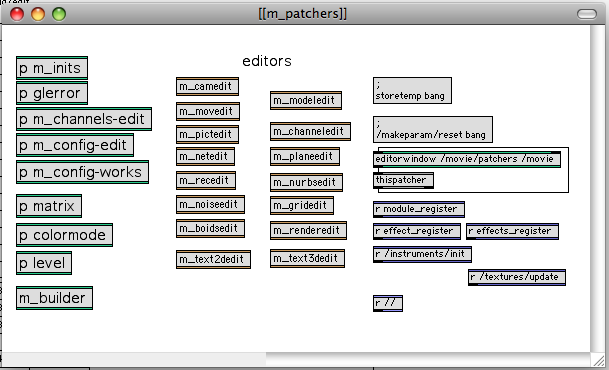609x370 pixels.
Task: Select the r /textures/update object
Action: (x=517, y=277)
